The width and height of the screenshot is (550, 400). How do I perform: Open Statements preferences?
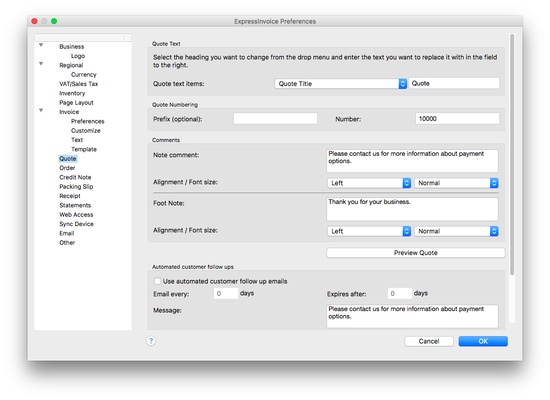pos(75,205)
